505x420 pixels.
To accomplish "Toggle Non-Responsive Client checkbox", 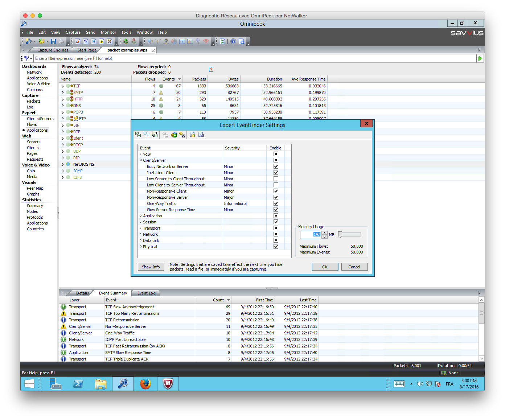I will [276, 191].
